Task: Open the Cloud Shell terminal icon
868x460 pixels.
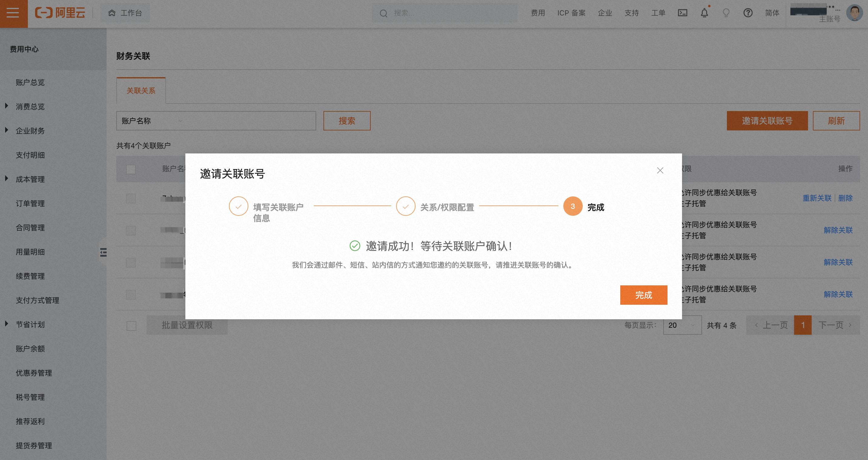Action: (682, 13)
